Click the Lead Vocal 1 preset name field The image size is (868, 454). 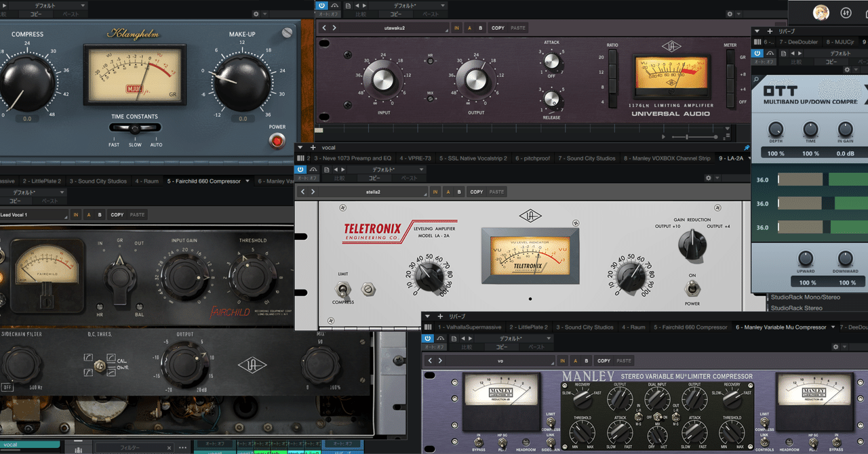(34, 215)
